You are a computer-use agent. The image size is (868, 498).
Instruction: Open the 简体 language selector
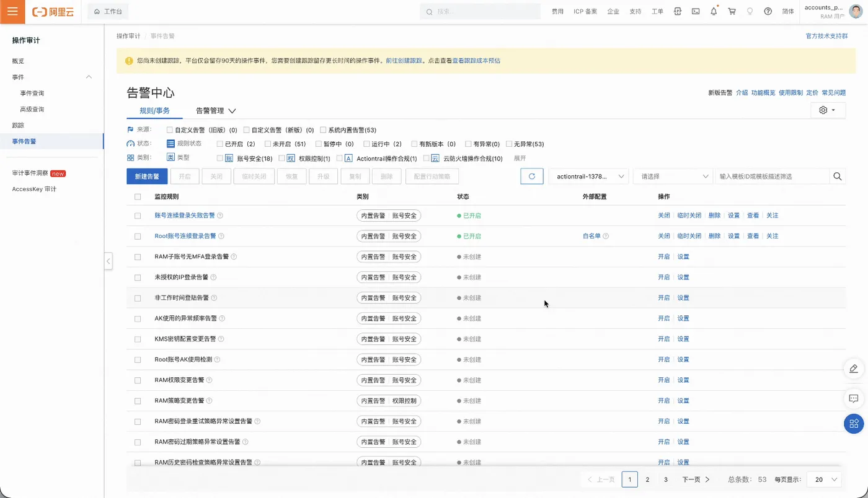coord(788,11)
